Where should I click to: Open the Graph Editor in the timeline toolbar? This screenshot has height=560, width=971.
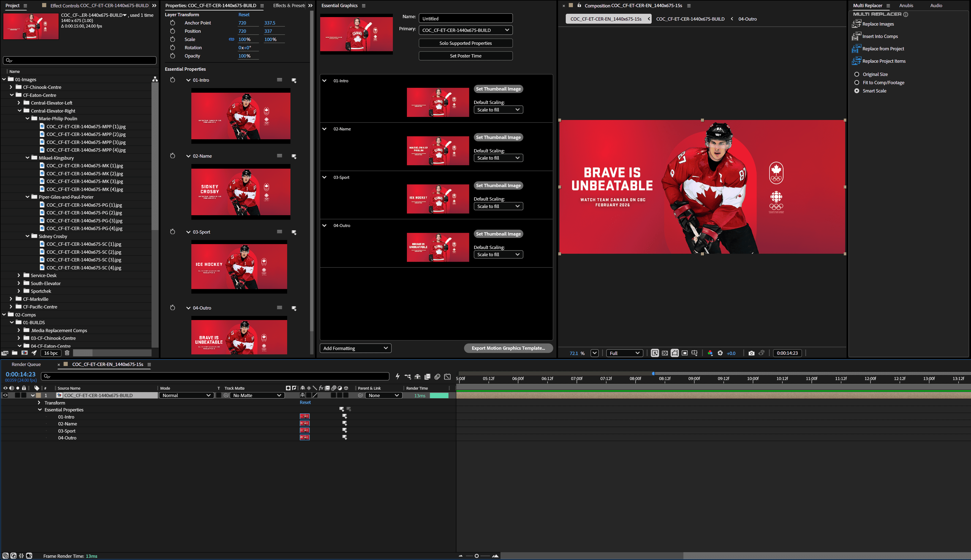tap(447, 377)
